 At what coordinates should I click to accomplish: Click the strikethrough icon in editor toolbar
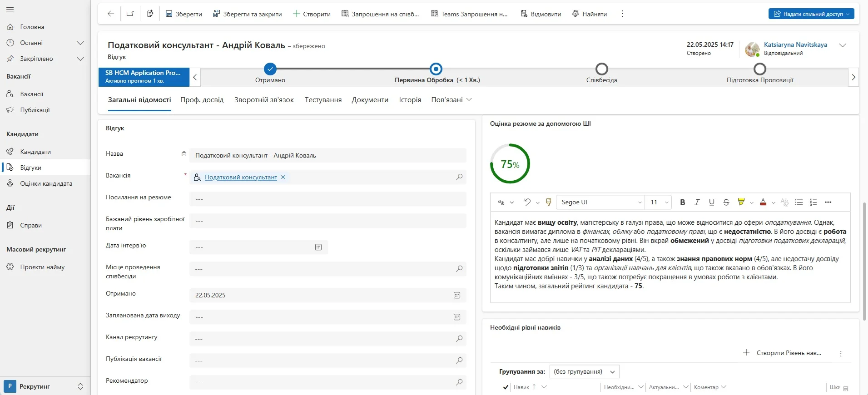point(726,202)
